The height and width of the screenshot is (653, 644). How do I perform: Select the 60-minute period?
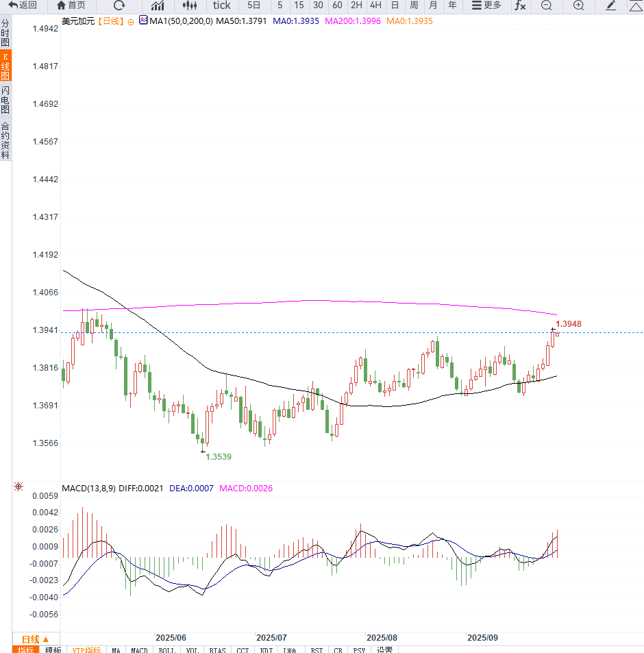[x=337, y=5]
